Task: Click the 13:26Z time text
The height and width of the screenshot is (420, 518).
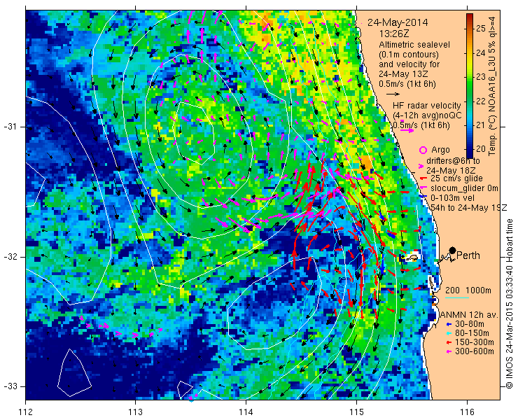Action: pos(394,34)
